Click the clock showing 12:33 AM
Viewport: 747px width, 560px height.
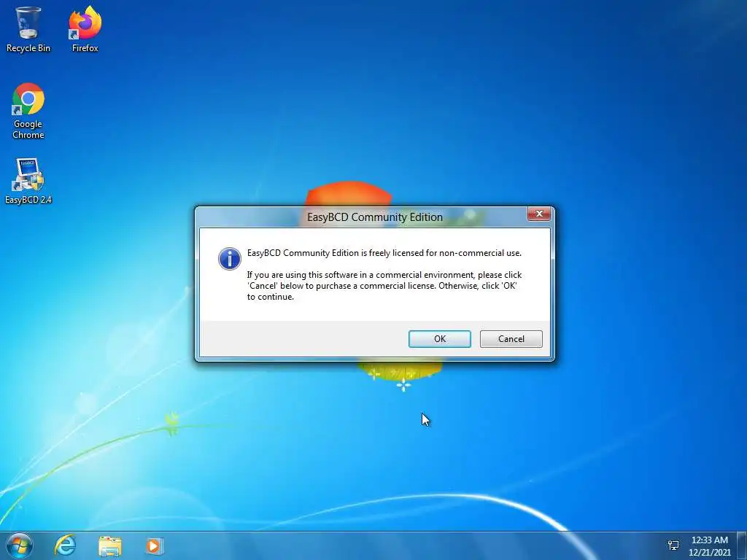click(x=709, y=540)
